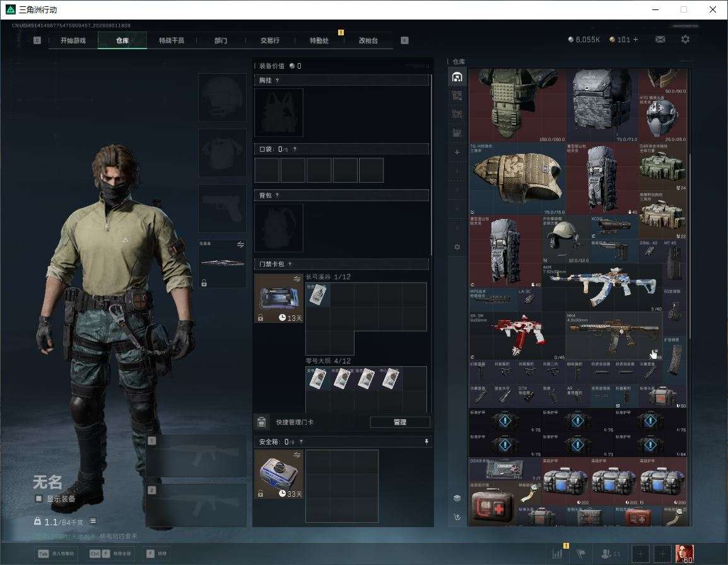Image resolution: width=728 pixels, height=565 pixels.
Task: Open the 特勤处 tab
Action: (x=319, y=40)
